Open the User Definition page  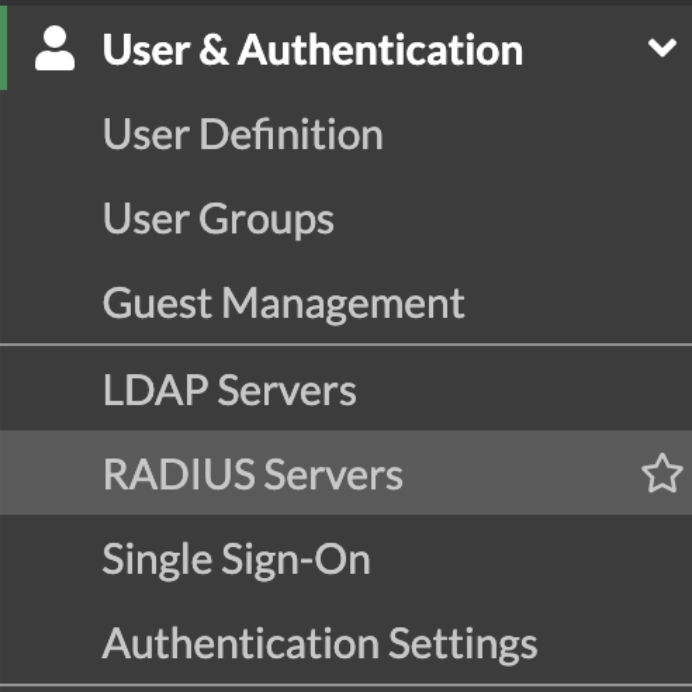242,135
